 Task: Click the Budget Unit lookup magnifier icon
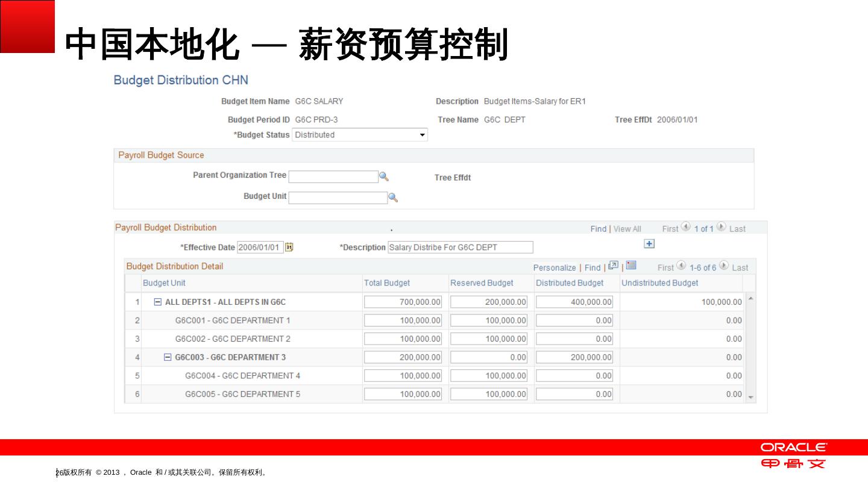(x=392, y=198)
